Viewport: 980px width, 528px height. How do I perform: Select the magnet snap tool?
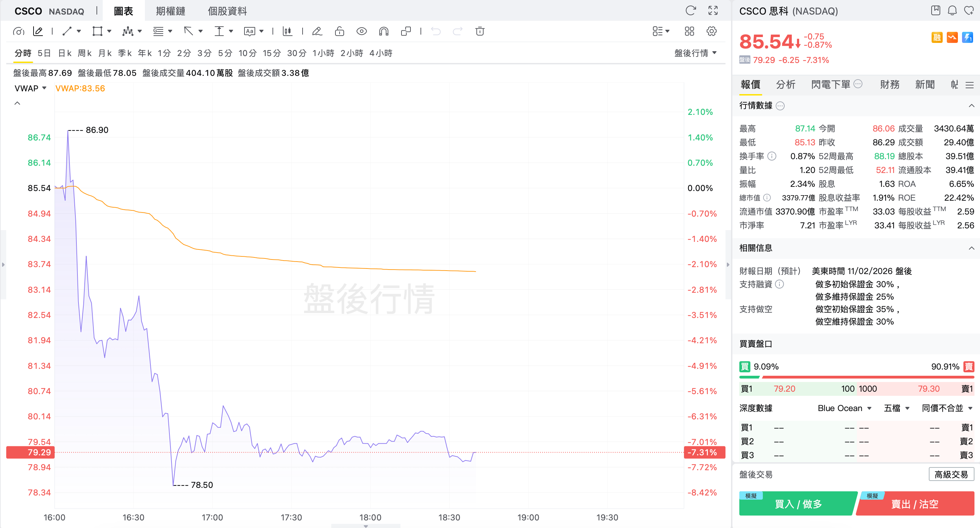pos(383,31)
